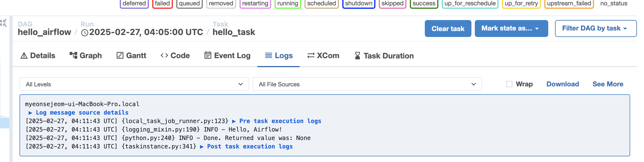Toggle the success state legend badge
Screen dimensions: 644x162
[x=424, y=4]
